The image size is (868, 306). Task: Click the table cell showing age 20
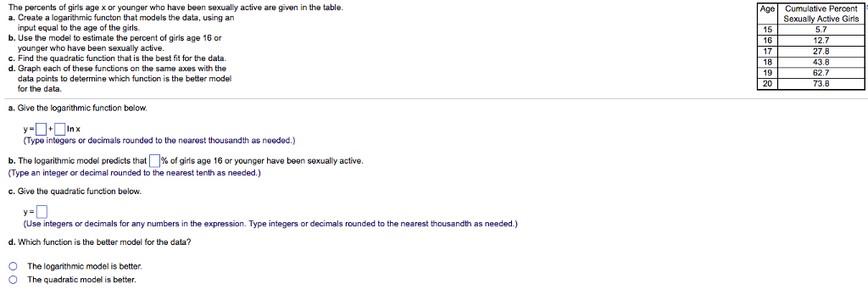tap(767, 84)
